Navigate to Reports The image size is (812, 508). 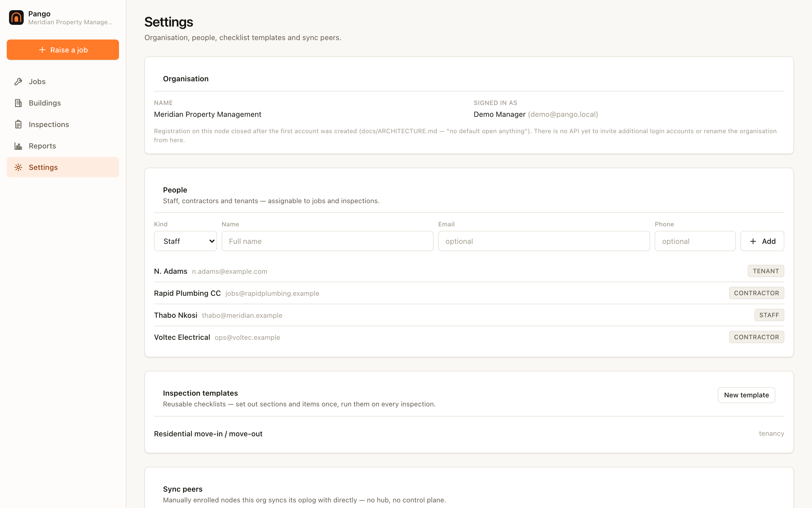(63, 146)
